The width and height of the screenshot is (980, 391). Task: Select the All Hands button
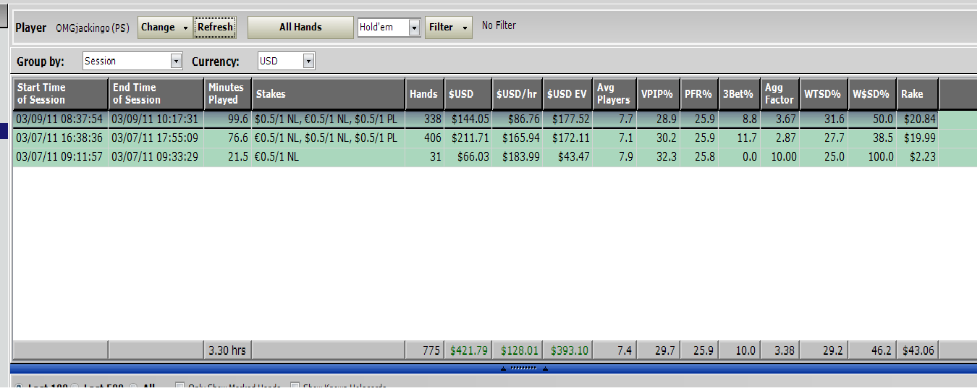coord(300,28)
